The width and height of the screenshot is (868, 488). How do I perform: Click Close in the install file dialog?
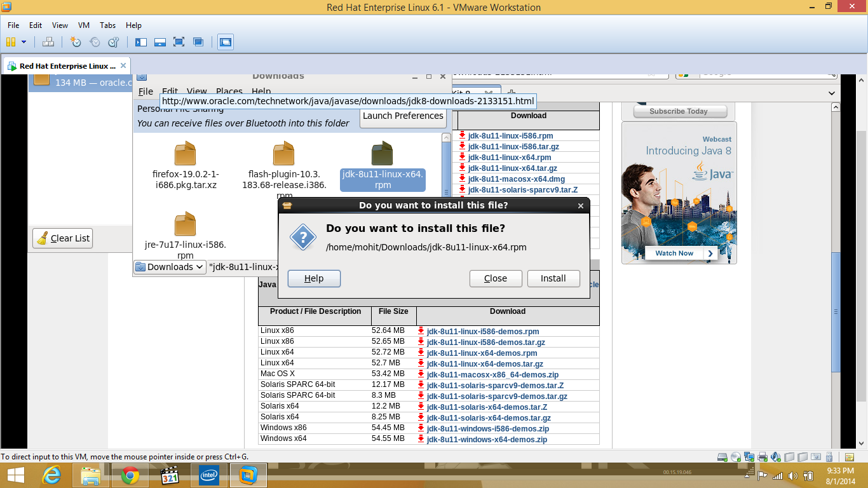pyautogui.click(x=496, y=278)
